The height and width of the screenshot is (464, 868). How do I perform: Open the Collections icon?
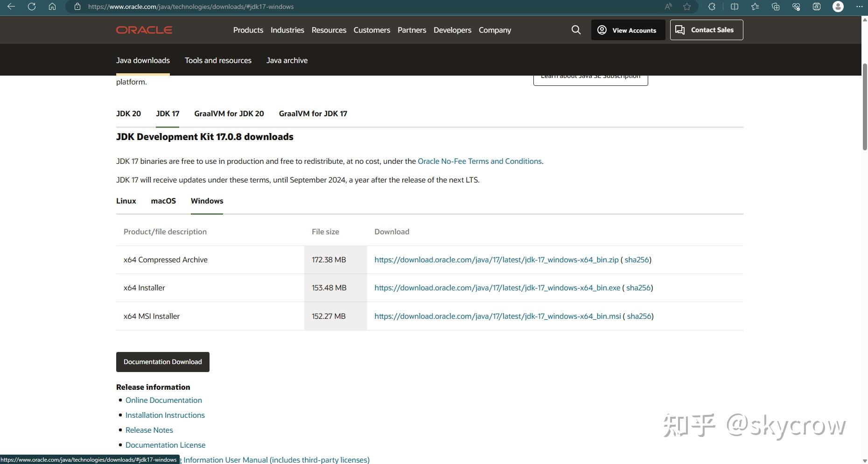click(x=776, y=7)
